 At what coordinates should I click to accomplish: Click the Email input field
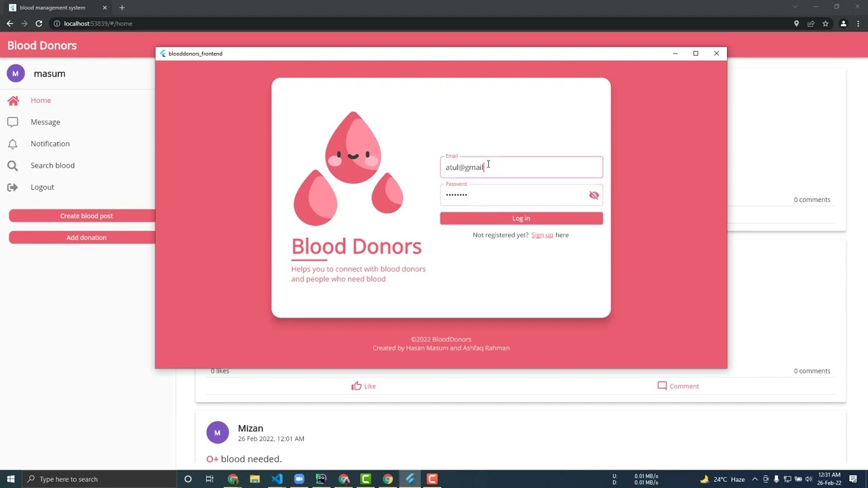(521, 167)
